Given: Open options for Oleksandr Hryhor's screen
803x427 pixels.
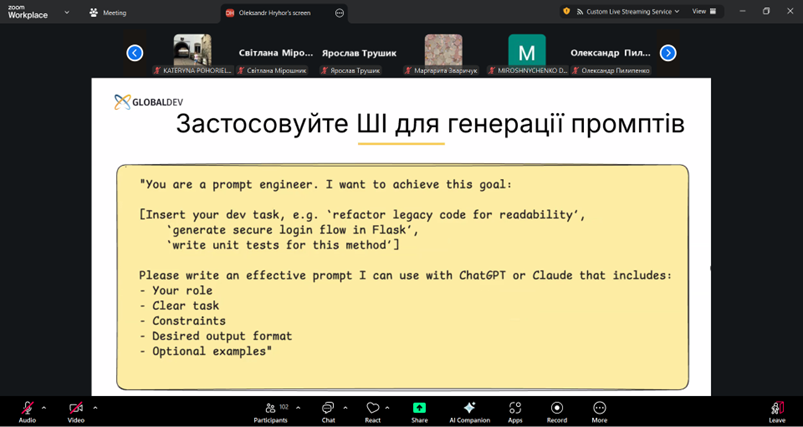Looking at the screenshot, I should point(340,13).
